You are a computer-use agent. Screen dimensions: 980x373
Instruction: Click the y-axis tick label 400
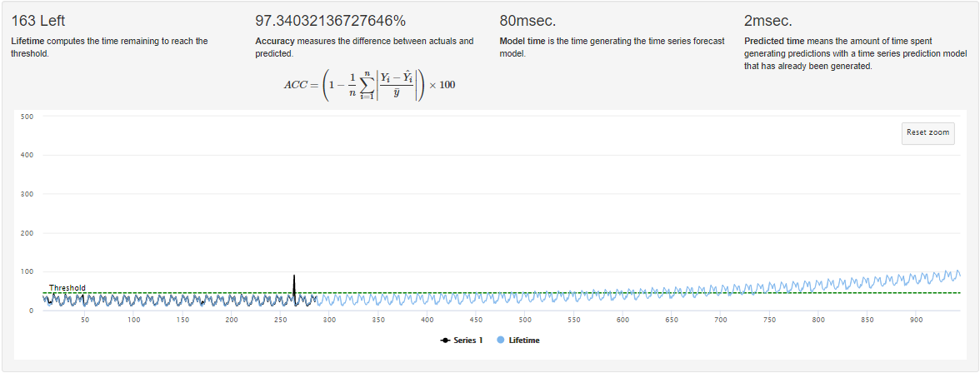27,155
